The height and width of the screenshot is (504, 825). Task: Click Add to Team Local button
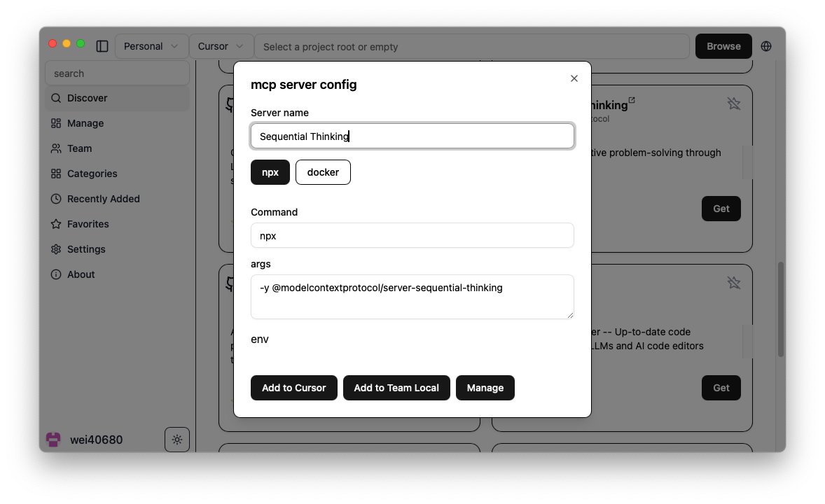[x=396, y=388]
